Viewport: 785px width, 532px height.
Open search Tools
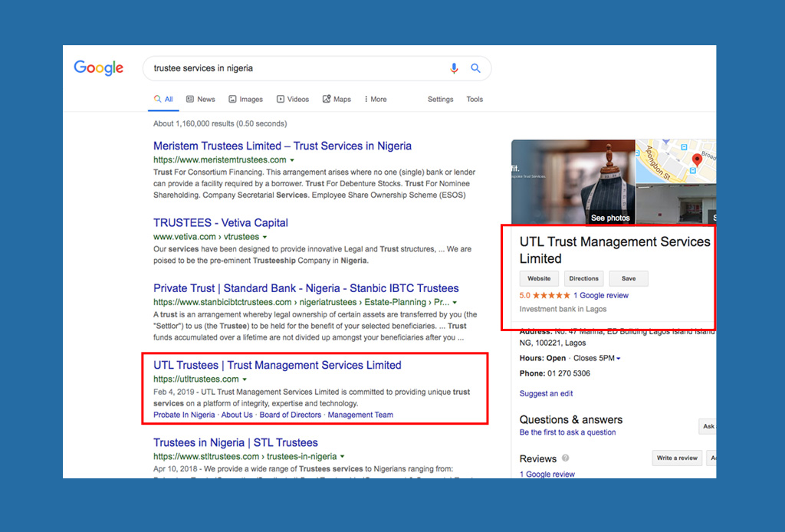475,99
